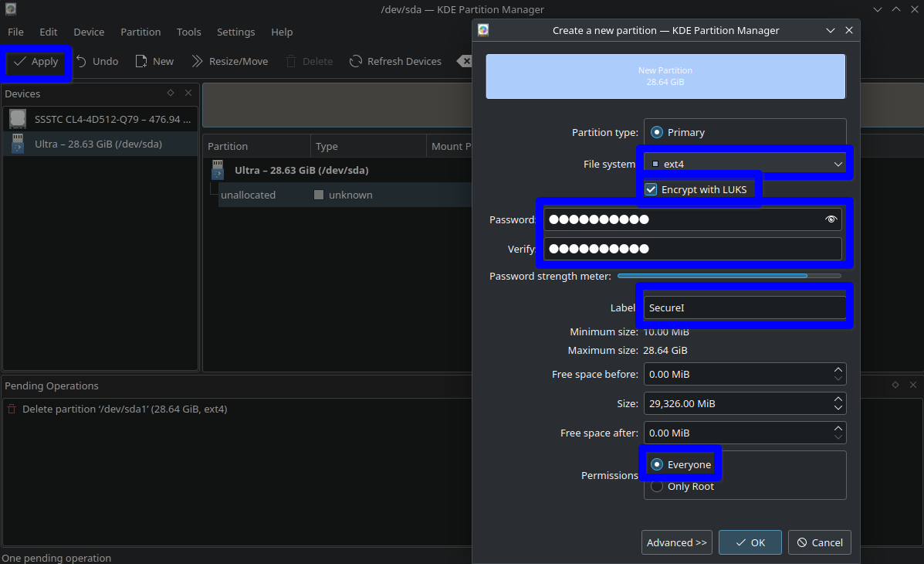924x564 pixels.
Task: Increase Free space after value
Action: tap(838, 428)
